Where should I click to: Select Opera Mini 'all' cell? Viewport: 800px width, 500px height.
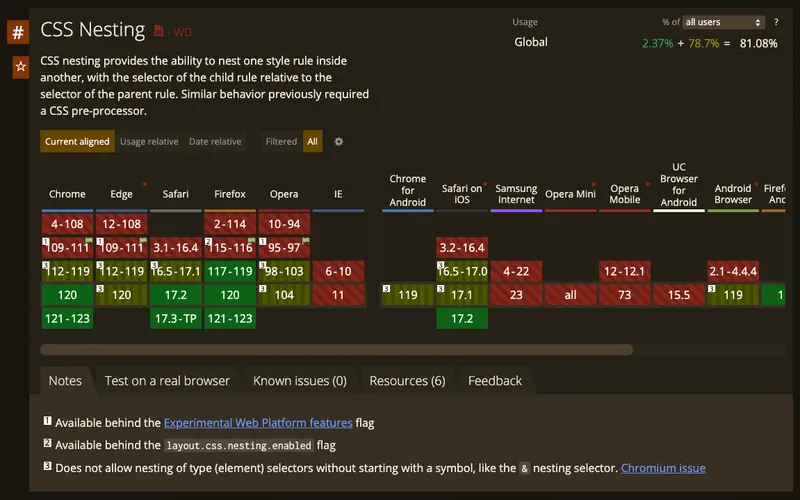(570, 295)
